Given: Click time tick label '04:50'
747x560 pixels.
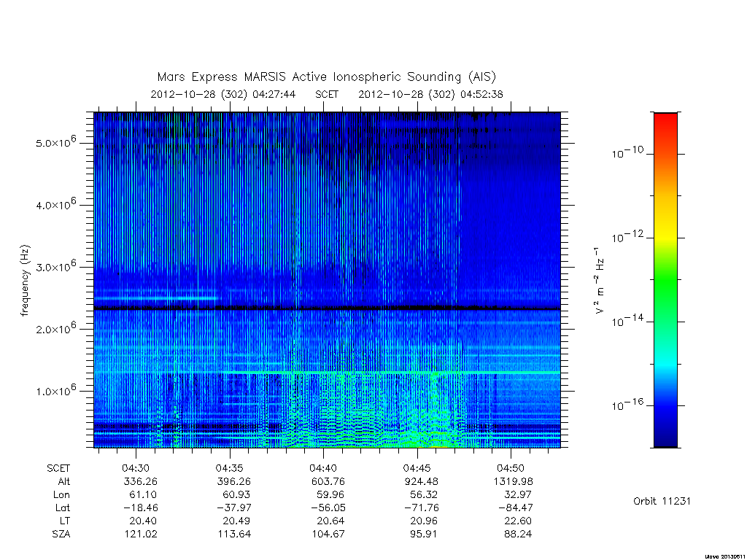Looking at the screenshot, I should pos(511,469).
